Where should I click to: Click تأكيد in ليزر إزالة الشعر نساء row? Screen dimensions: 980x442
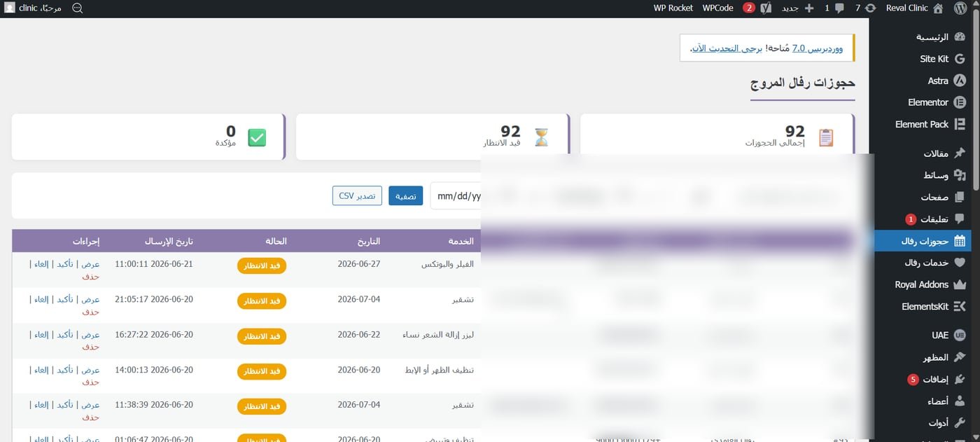[65, 335]
